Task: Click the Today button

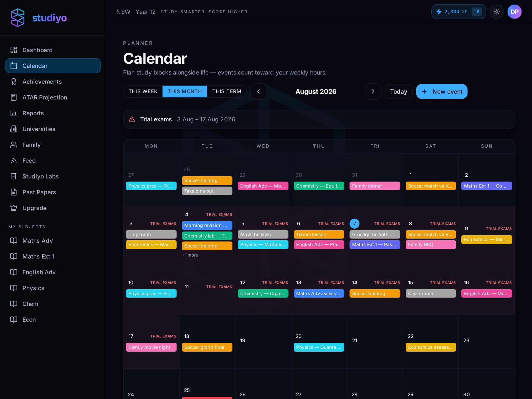Action: (398, 91)
